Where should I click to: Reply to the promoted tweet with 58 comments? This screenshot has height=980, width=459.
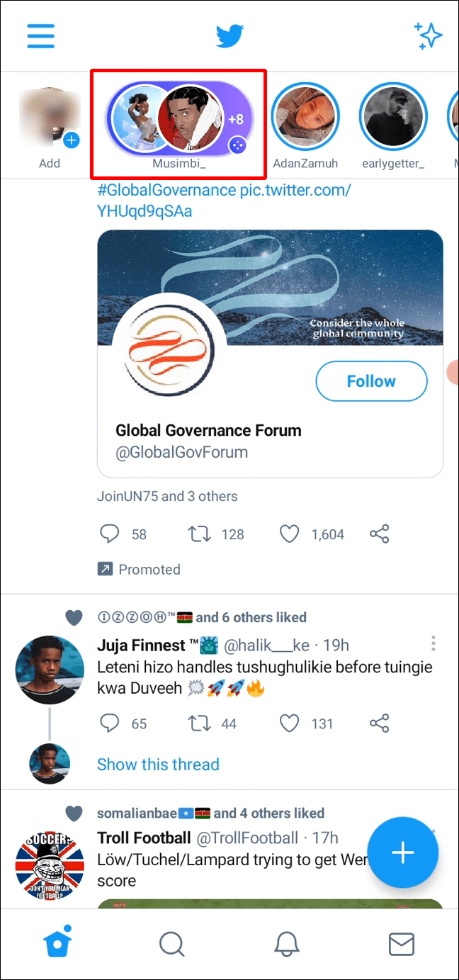tap(108, 534)
